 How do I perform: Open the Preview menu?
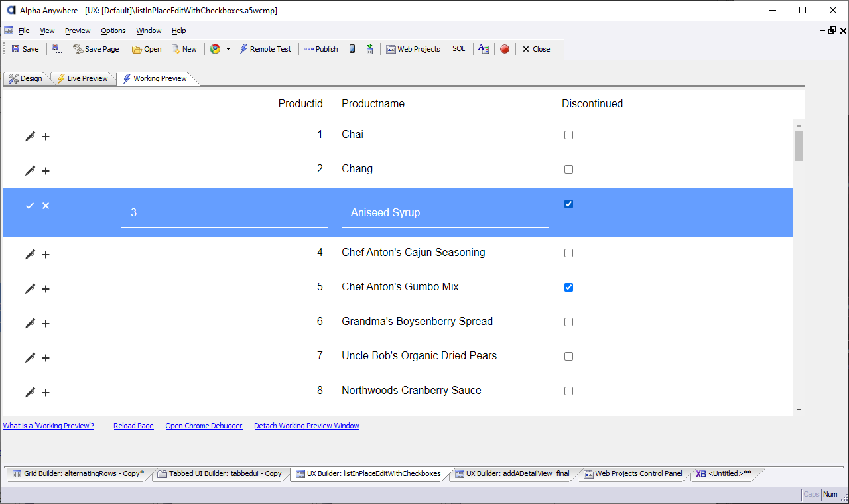[78, 31]
